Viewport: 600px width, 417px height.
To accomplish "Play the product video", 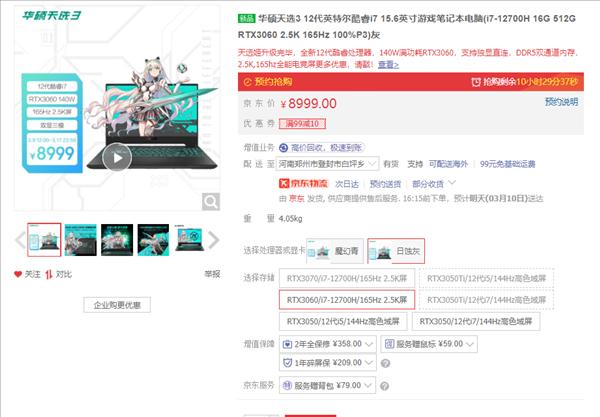I will (117, 157).
